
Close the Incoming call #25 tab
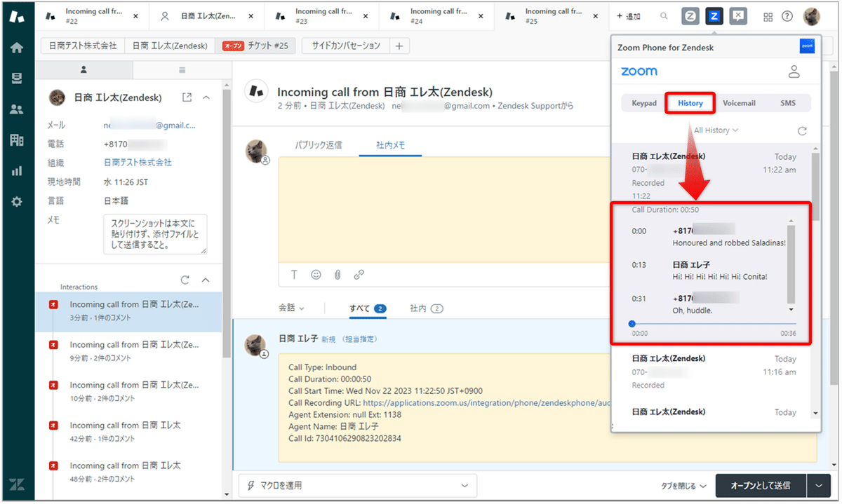click(596, 16)
